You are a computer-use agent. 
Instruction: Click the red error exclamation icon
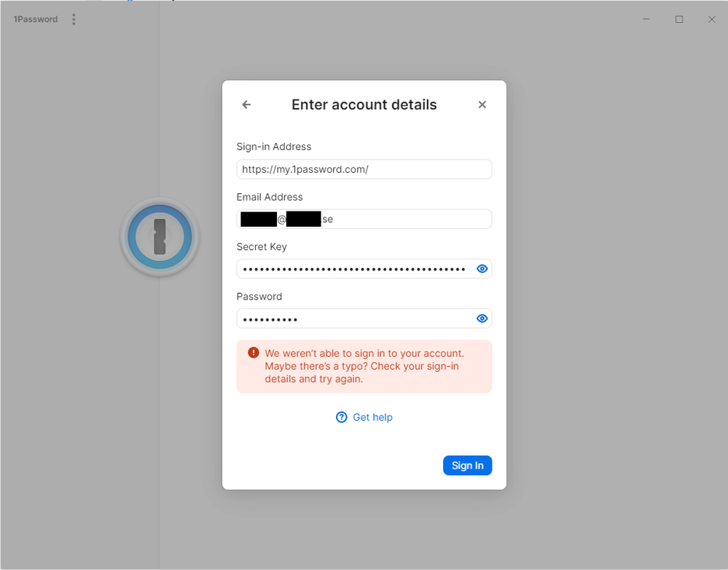[x=254, y=353]
